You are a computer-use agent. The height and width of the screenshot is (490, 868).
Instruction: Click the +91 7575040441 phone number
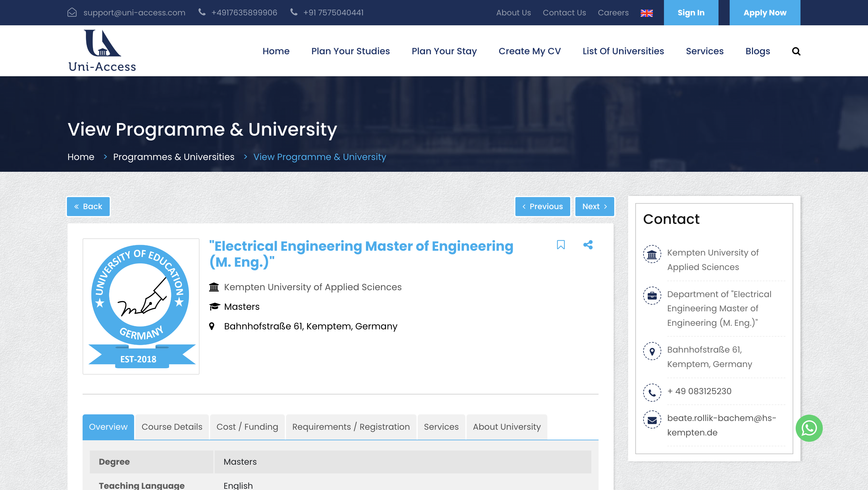[x=333, y=13]
